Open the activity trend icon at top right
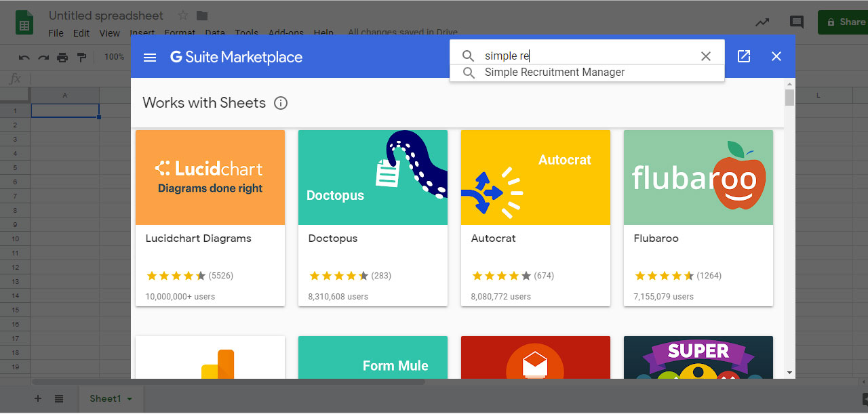This screenshot has height=414, width=868. pyautogui.click(x=763, y=22)
